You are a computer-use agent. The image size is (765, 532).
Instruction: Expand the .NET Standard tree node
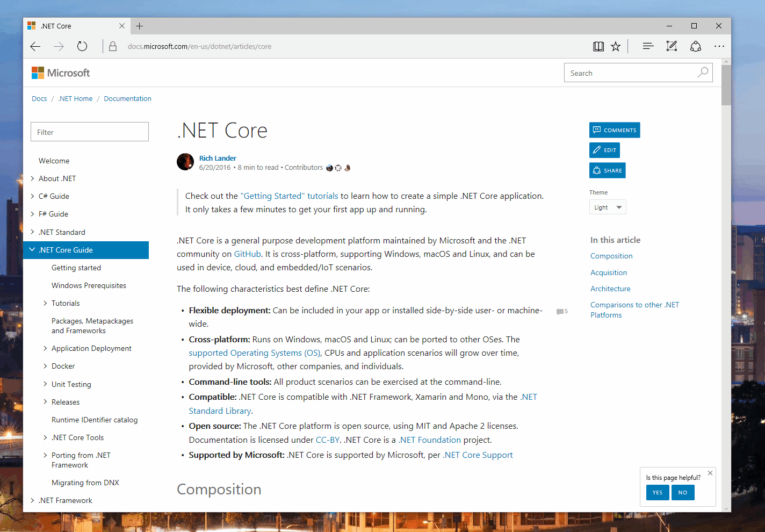[x=32, y=232]
